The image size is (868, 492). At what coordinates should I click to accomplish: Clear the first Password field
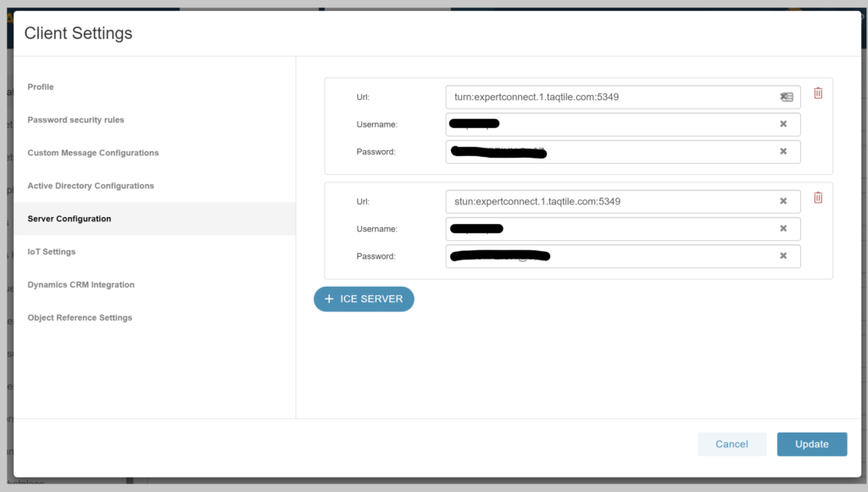click(783, 151)
